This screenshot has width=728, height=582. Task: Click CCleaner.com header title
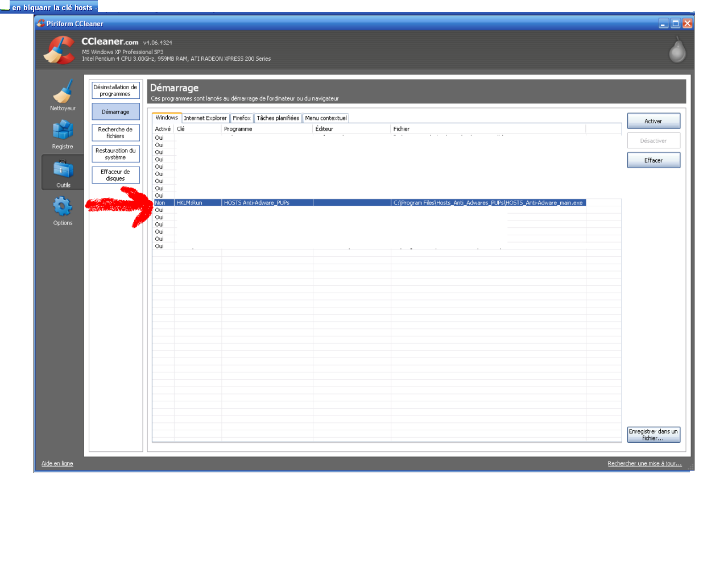[x=110, y=41]
